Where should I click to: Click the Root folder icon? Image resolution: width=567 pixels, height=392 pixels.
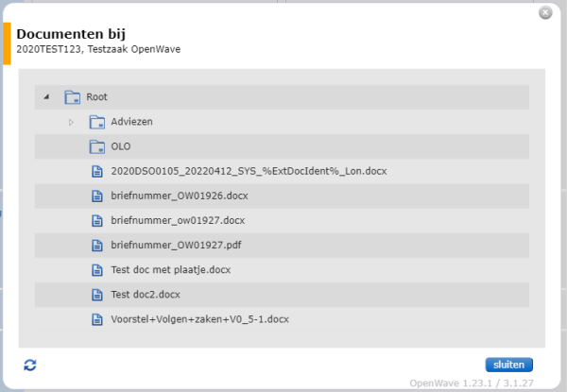point(73,97)
